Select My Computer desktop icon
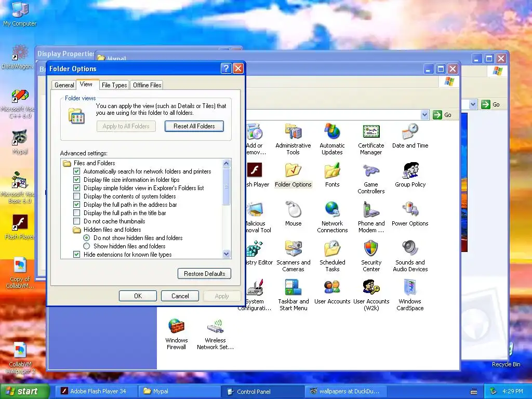532x399 pixels. pyautogui.click(x=20, y=14)
